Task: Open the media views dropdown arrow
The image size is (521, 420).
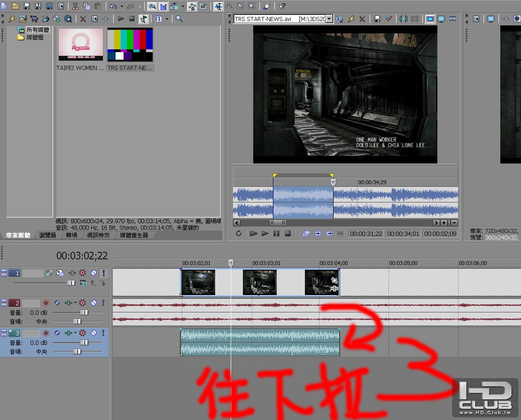Action: (167, 19)
